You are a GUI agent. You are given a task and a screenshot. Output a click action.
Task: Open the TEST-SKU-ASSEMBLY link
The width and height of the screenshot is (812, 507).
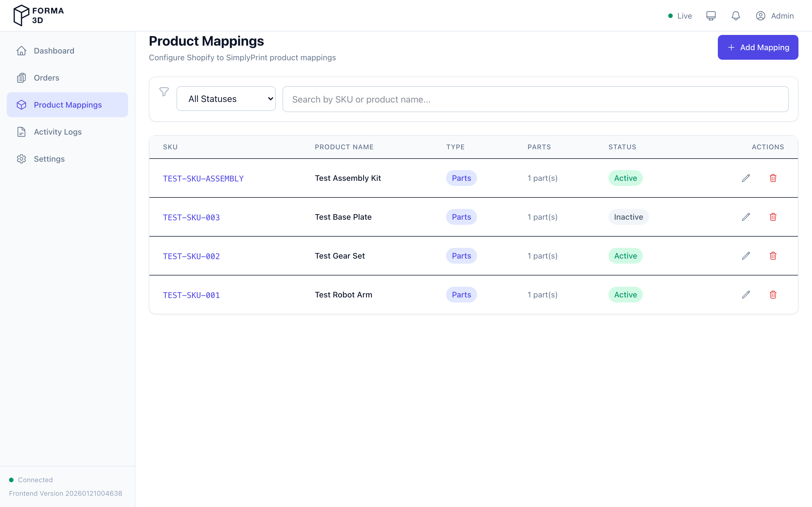(x=203, y=178)
